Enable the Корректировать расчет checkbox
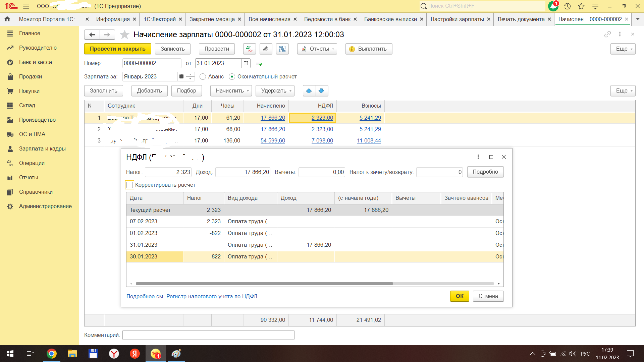 (x=130, y=185)
